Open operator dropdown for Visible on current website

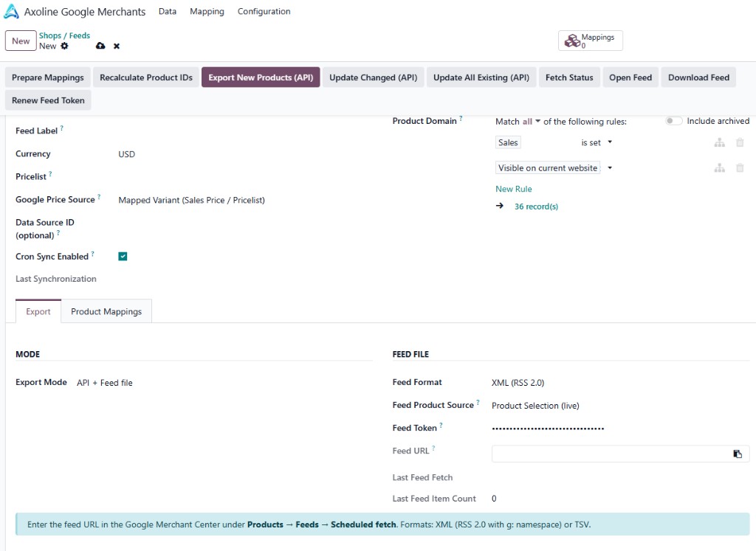click(610, 168)
